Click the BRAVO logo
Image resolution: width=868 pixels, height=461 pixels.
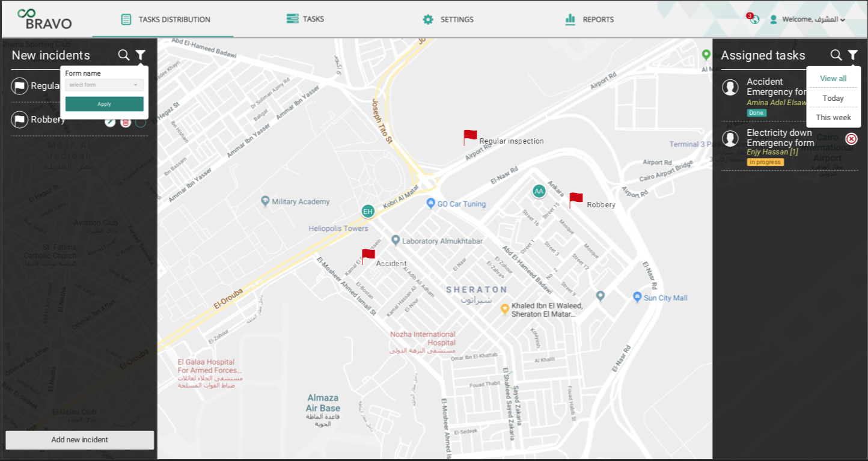(44, 19)
